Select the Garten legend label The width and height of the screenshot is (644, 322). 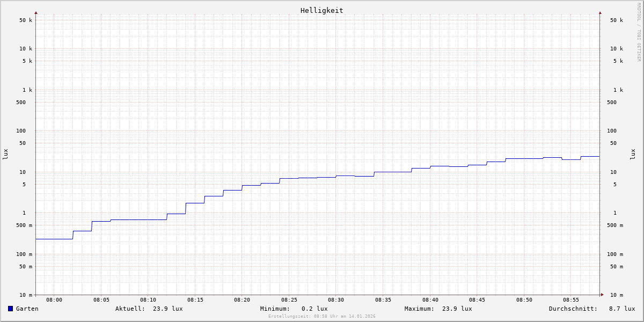(x=27, y=309)
